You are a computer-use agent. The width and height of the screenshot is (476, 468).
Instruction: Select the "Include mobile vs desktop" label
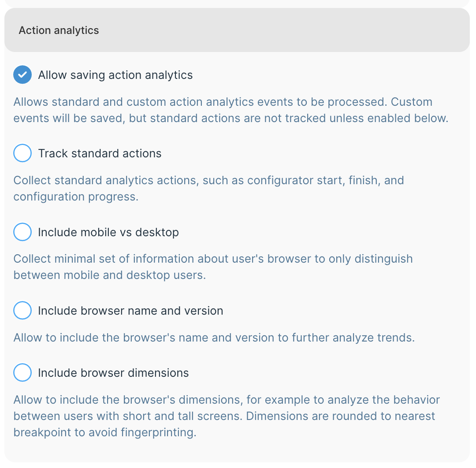pyautogui.click(x=108, y=232)
